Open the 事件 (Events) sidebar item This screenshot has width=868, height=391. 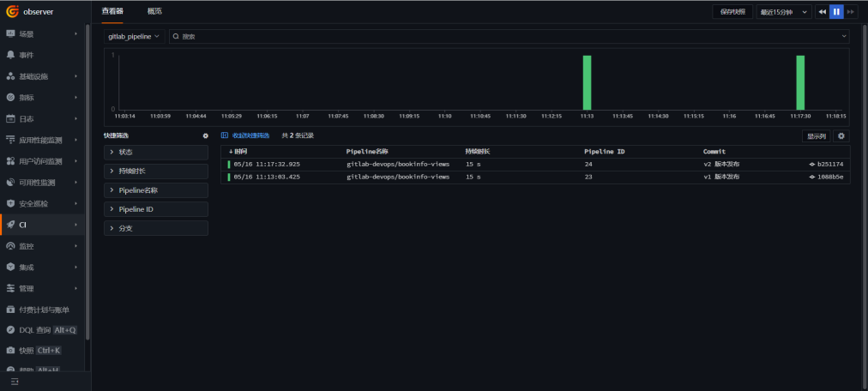pos(26,55)
